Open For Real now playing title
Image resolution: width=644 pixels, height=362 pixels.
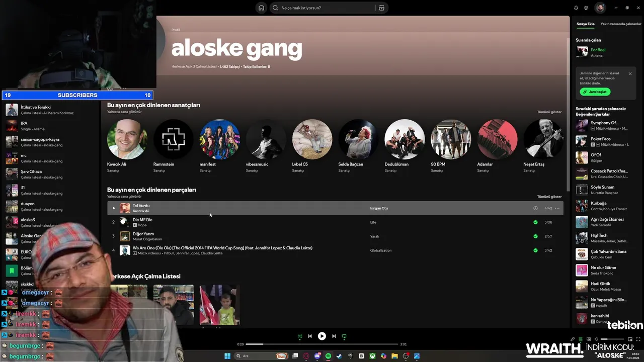[598, 50]
